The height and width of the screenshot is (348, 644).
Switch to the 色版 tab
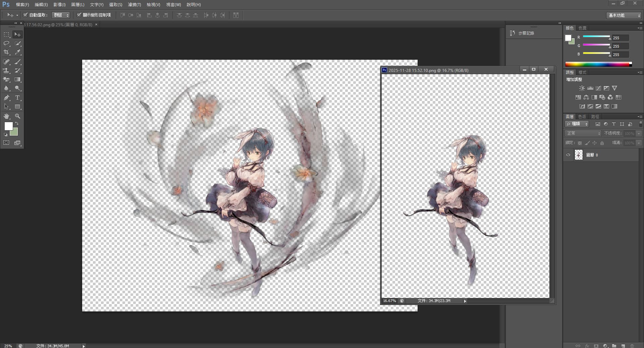582,117
